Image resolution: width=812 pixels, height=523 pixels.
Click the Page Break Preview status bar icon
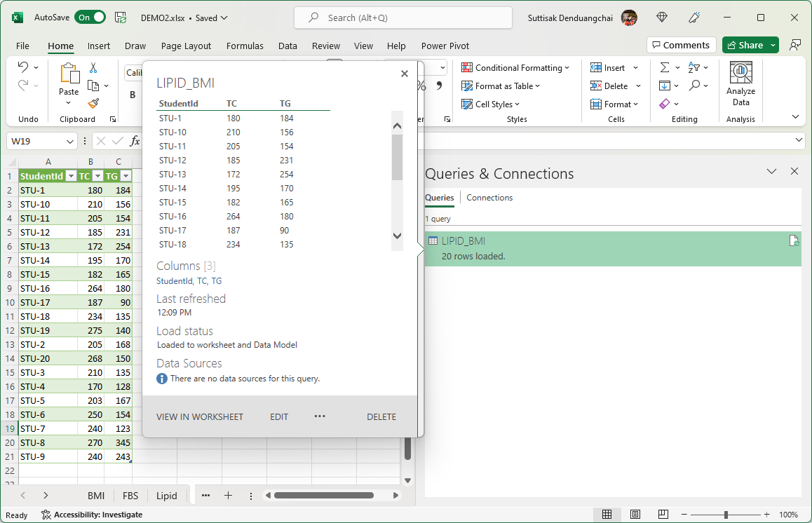coord(663,514)
